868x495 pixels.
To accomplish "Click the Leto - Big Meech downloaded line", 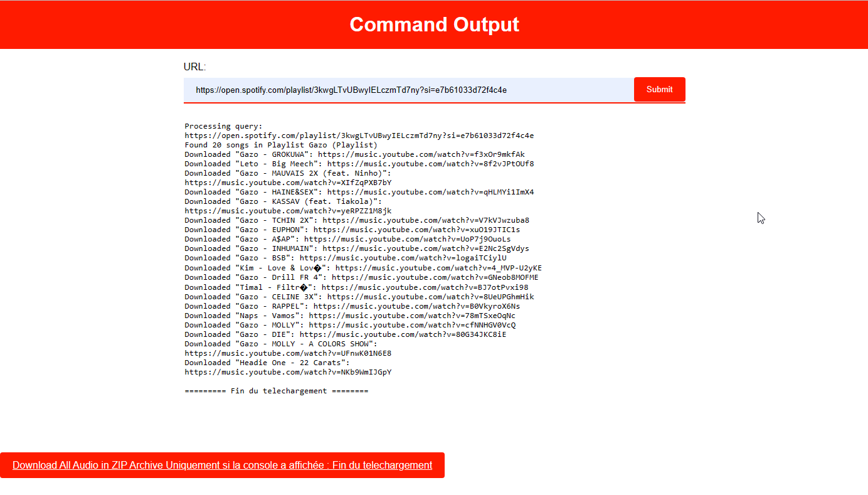I will tap(359, 164).
